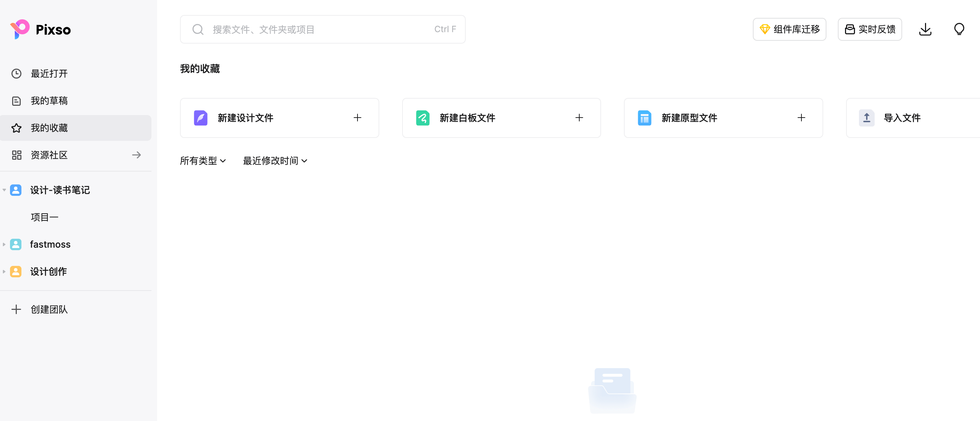The height and width of the screenshot is (421, 980).
Task: Click the 设计-读书笔记 team avatar icon
Action: tap(16, 190)
